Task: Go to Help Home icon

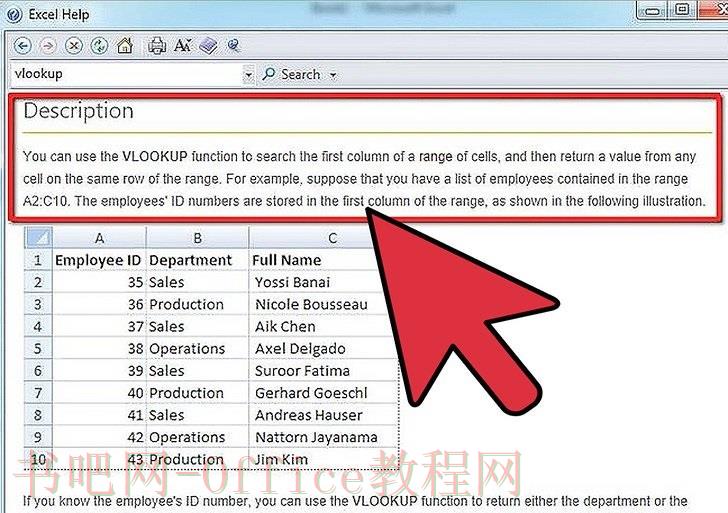Action: coord(125,45)
